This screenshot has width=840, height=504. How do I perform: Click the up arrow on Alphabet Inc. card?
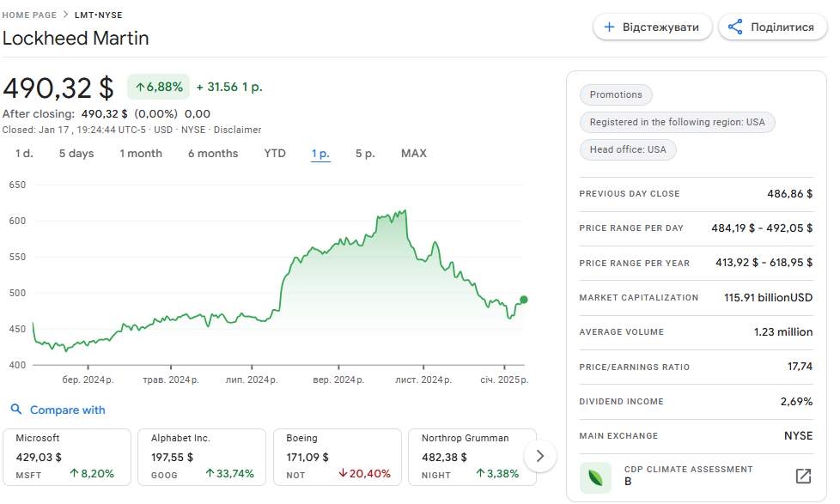click(x=210, y=473)
